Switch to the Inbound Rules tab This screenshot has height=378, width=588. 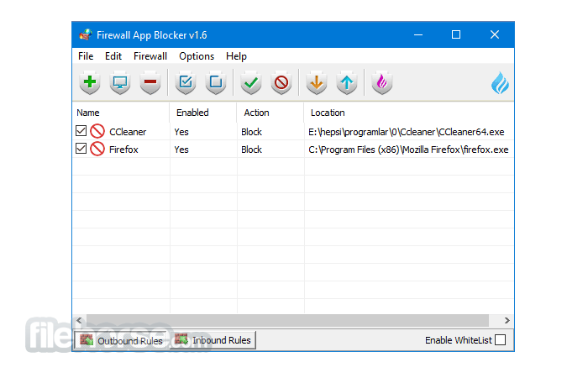(213, 340)
